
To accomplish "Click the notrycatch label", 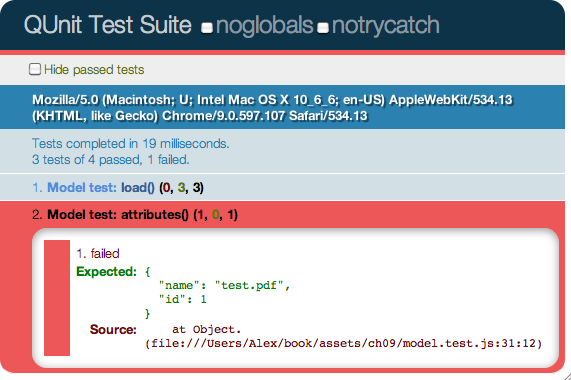I will [x=386, y=25].
